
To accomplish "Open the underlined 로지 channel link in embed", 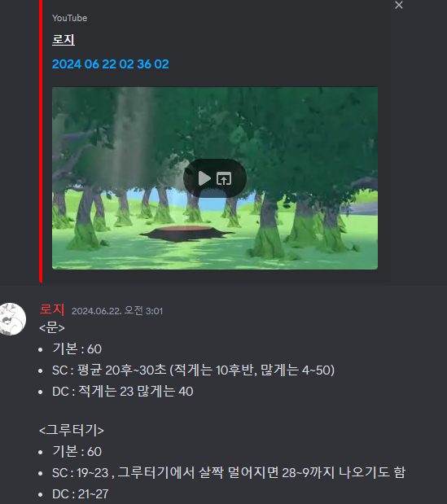I will click(64, 40).
